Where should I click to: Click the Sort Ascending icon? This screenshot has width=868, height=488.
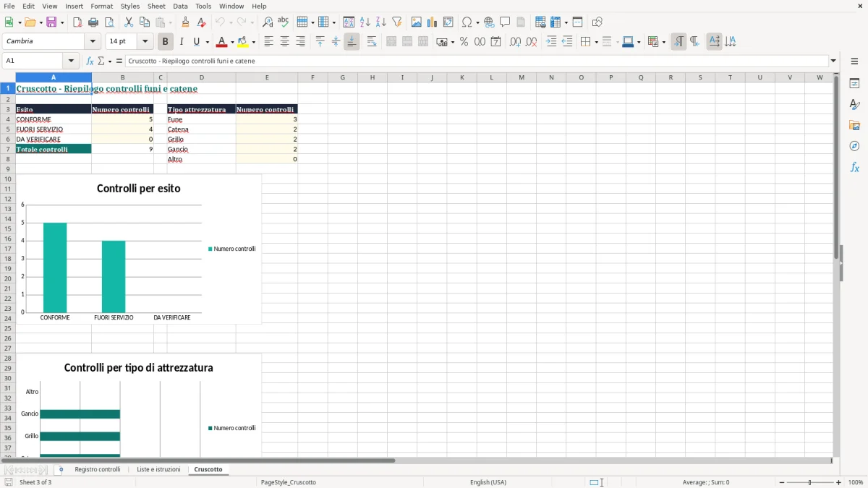pyautogui.click(x=365, y=22)
